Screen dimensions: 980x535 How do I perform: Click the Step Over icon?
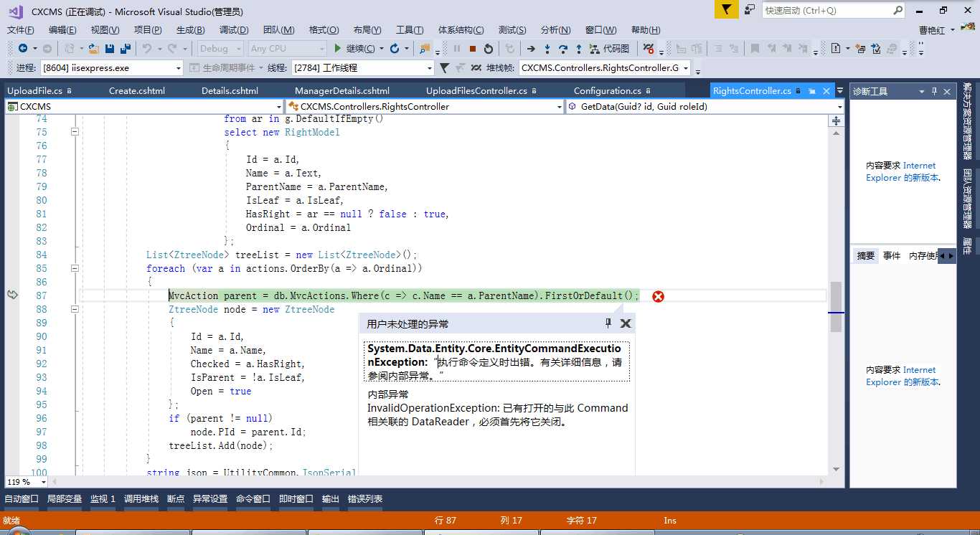pos(563,49)
